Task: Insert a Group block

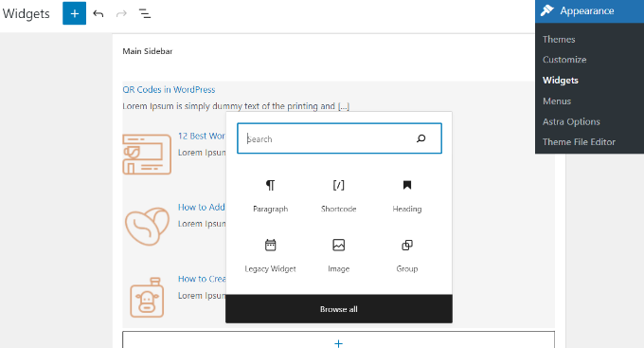Action: [407, 256]
